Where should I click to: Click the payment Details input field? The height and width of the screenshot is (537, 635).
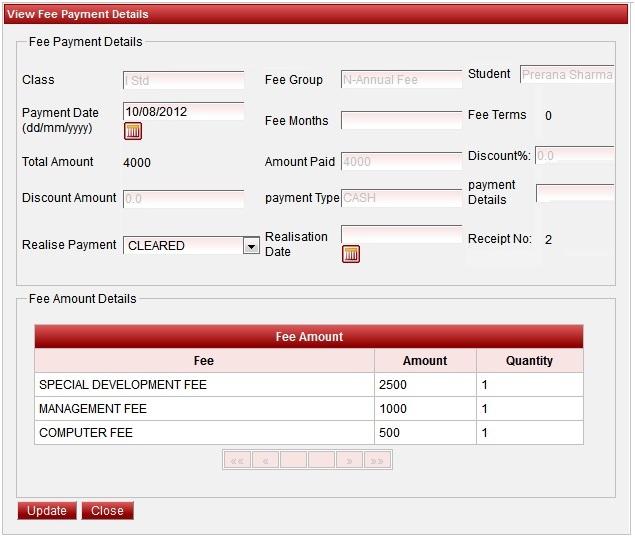tap(575, 192)
